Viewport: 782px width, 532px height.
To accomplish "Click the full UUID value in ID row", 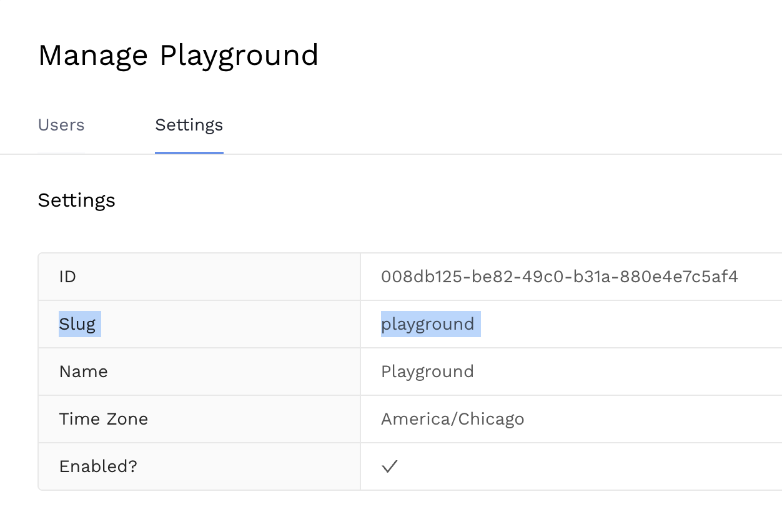I will [559, 277].
